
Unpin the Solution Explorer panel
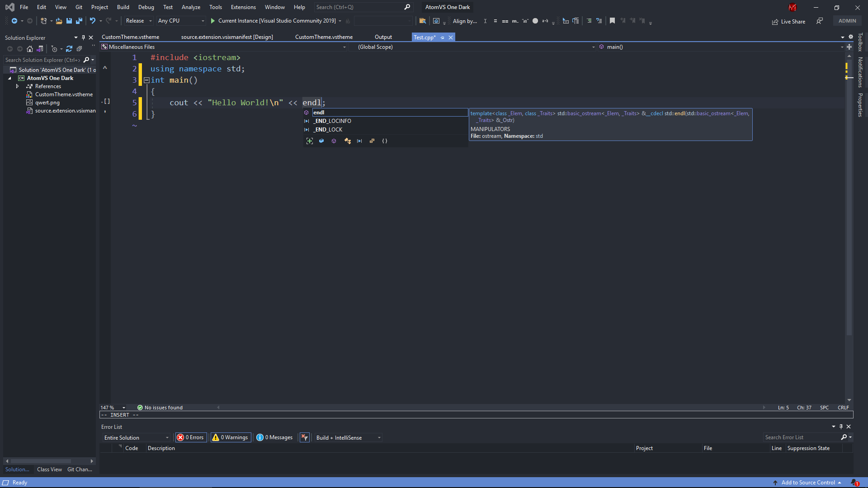(x=83, y=38)
